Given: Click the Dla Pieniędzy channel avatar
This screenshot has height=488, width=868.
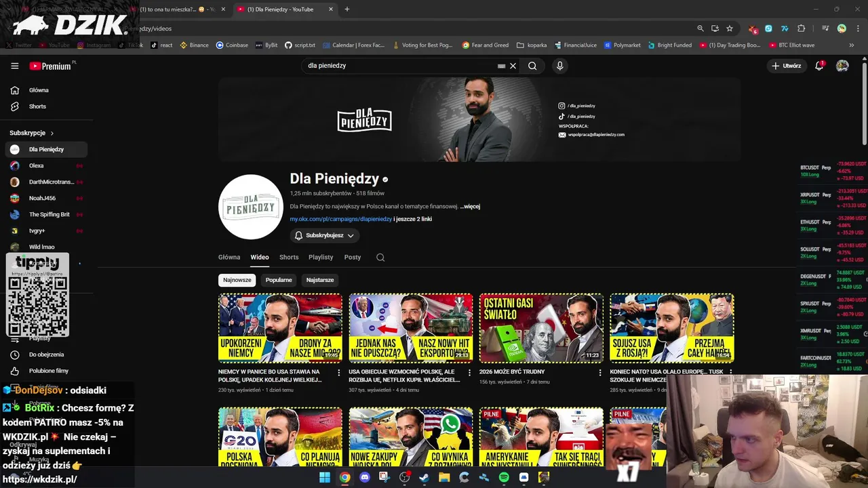Looking at the screenshot, I should tap(250, 207).
